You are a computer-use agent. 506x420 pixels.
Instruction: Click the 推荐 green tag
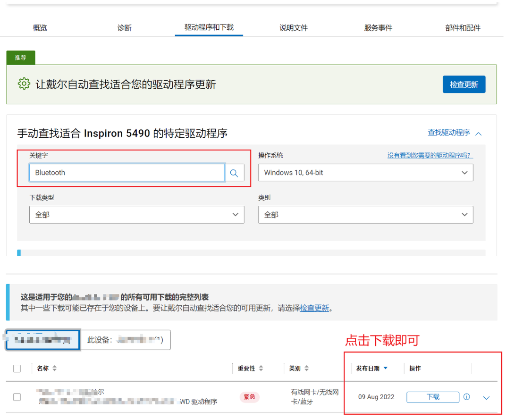click(21, 58)
